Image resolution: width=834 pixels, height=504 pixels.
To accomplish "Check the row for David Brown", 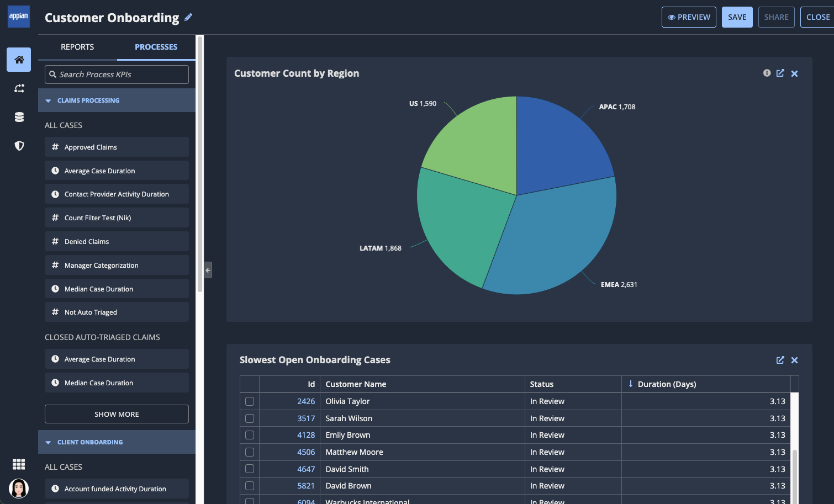I will coord(250,486).
